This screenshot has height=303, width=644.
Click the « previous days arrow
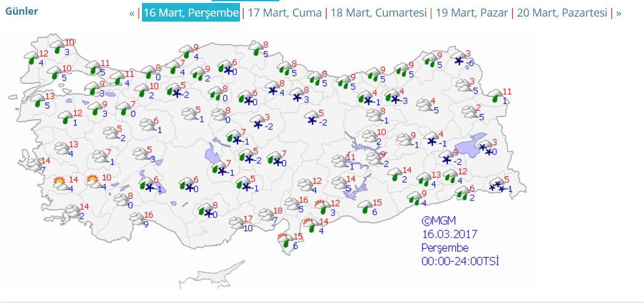coord(132,13)
